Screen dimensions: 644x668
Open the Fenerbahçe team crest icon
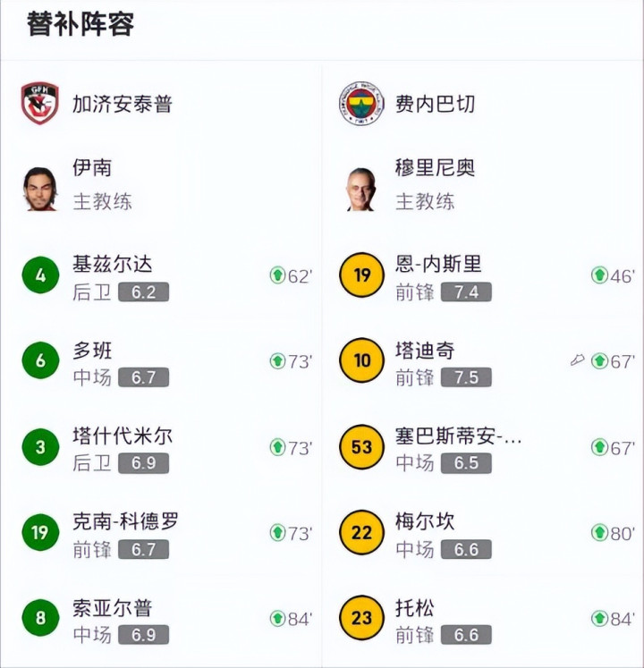pos(361,103)
